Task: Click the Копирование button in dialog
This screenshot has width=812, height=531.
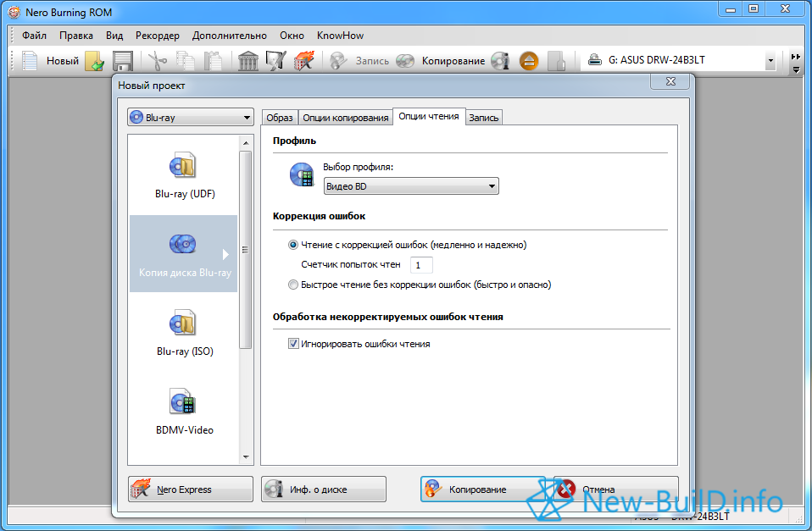Action: point(482,490)
